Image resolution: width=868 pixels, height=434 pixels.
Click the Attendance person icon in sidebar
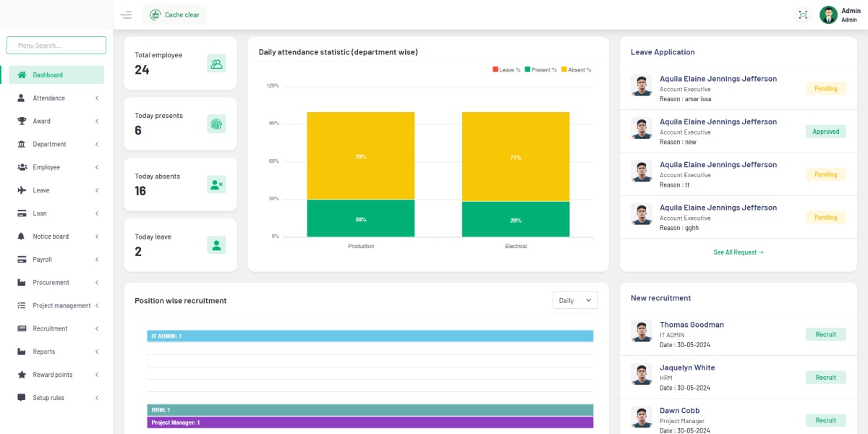tap(22, 98)
